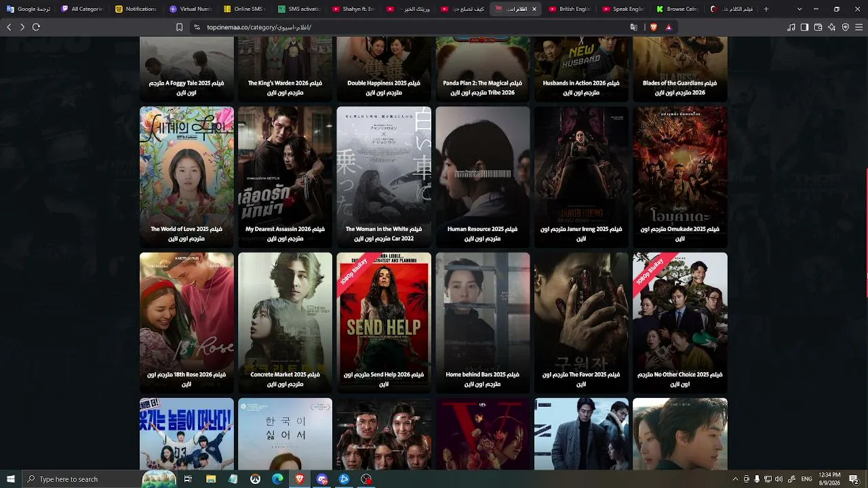Click the Brave browser taskbar icon
The width and height of the screenshot is (868, 488).
coord(300,479)
